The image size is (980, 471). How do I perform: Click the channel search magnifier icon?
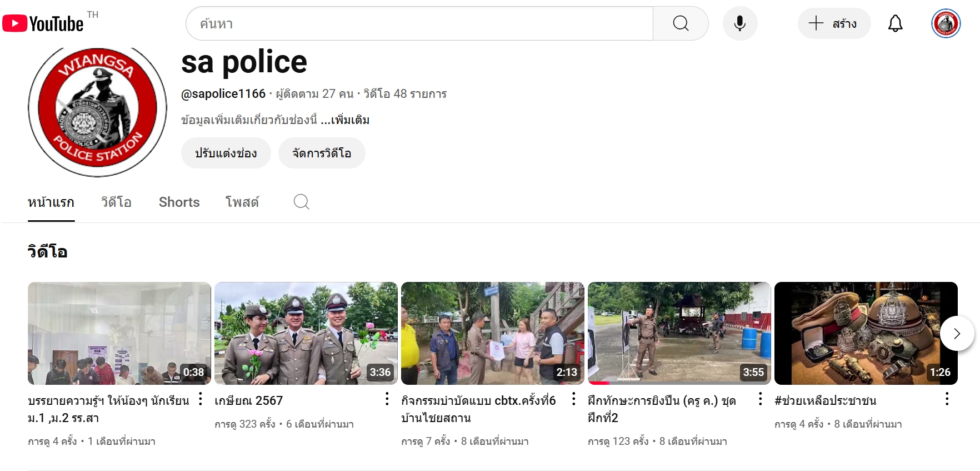(301, 202)
